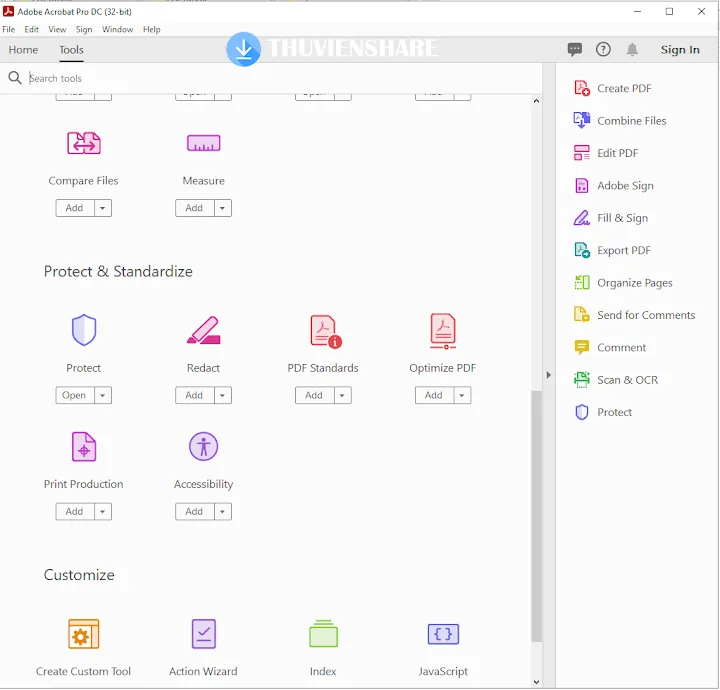Click the Protect shield icon in tools grid
The height and width of the screenshot is (690, 720).
pyautogui.click(x=84, y=330)
